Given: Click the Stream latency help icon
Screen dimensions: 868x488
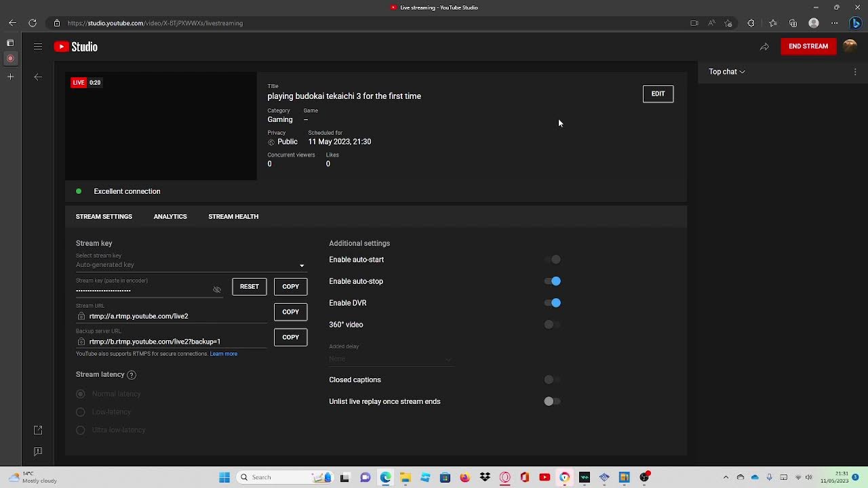Looking at the screenshot, I should (x=132, y=375).
